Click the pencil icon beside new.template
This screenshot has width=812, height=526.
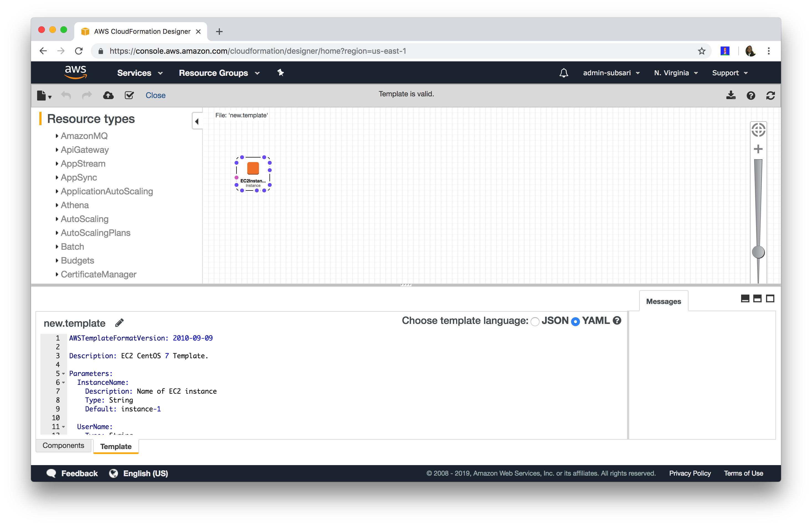point(119,322)
